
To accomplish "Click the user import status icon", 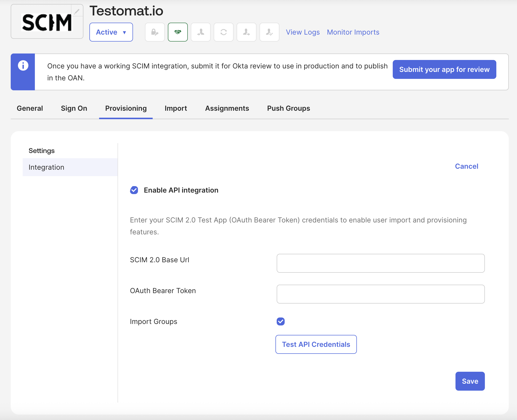I will [200, 32].
